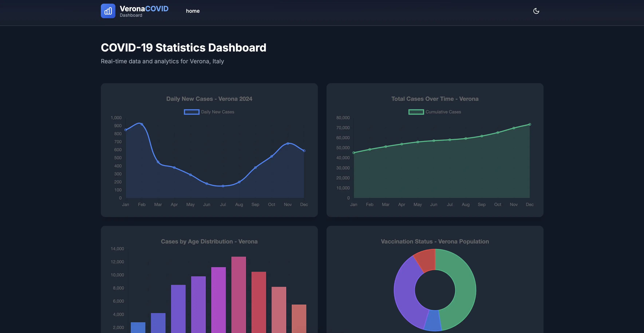This screenshot has width=644, height=333.
Task: Click the bar-chart logo icon in the header
Action: point(108,11)
